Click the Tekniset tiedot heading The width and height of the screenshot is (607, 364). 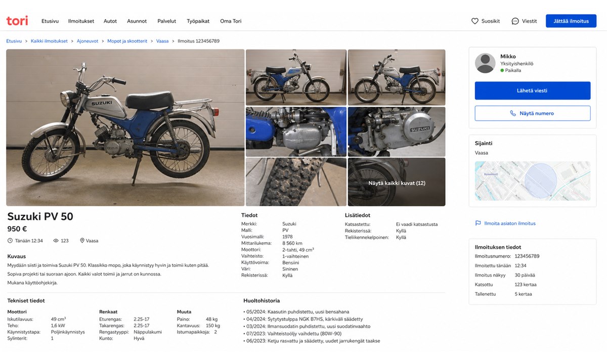click(26, 301)
